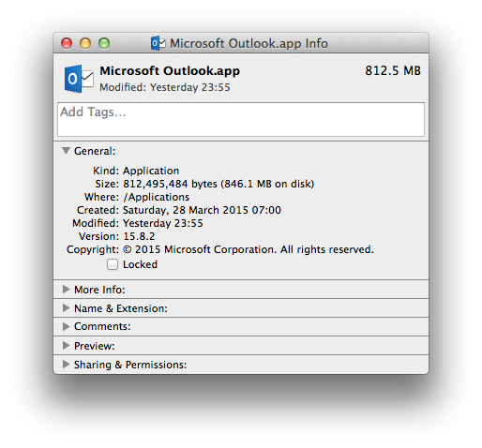Click the Version value 15.8.2
482x448 pixels.
point(139,236)
